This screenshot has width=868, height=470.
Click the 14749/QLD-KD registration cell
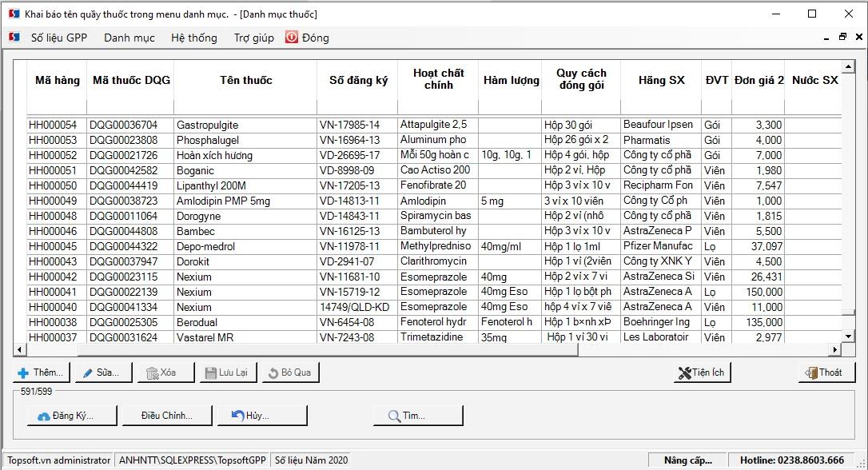(x=357, y=307)
